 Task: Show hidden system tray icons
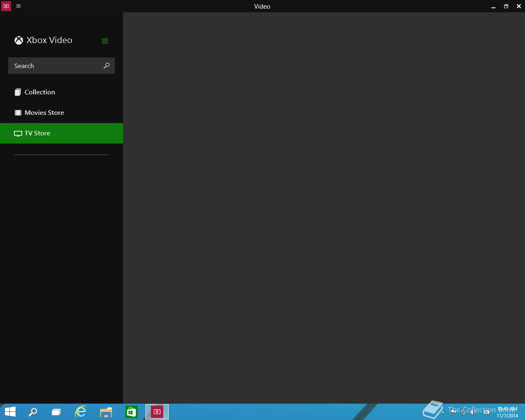pos(443,412)
